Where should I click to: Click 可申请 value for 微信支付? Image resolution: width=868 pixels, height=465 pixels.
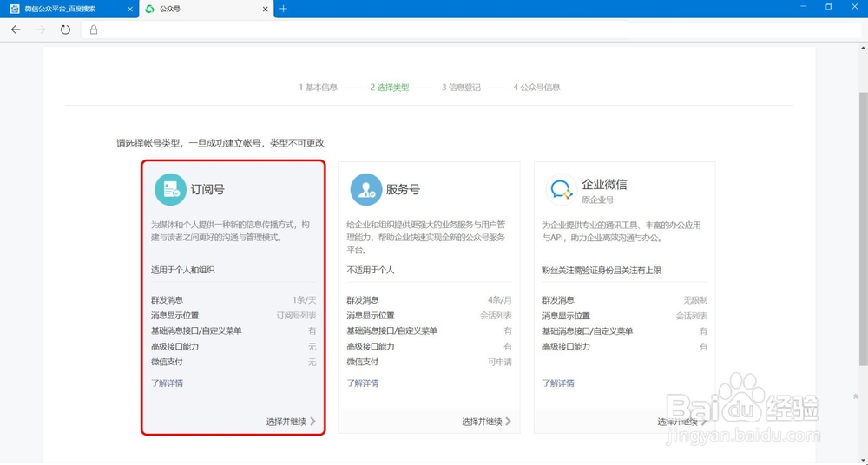pyautogui.click(x=500, y=362)
